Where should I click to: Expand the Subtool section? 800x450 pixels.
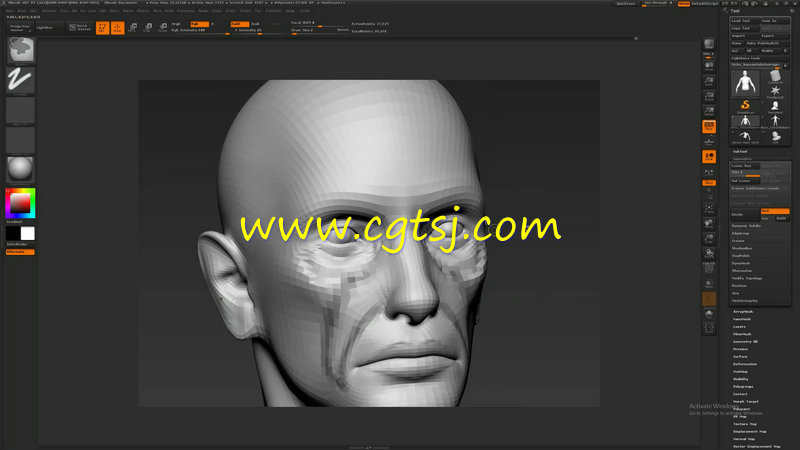740,152
